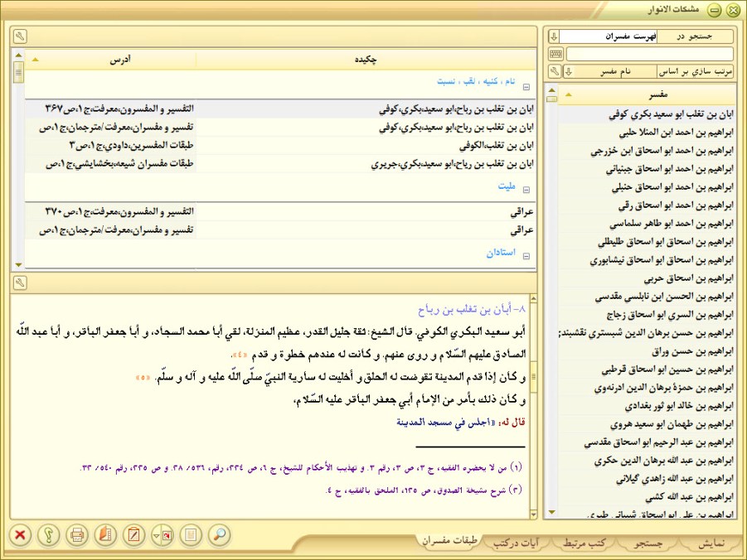Viewport: 747px width, 560px height.
Task: Click down arrow of مفسر list scrollbar
Action: 551,513
